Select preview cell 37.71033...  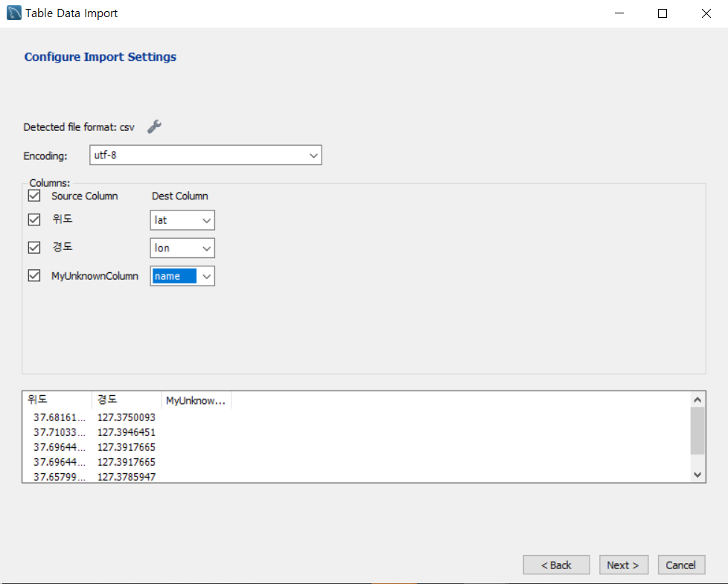(60, 432)
